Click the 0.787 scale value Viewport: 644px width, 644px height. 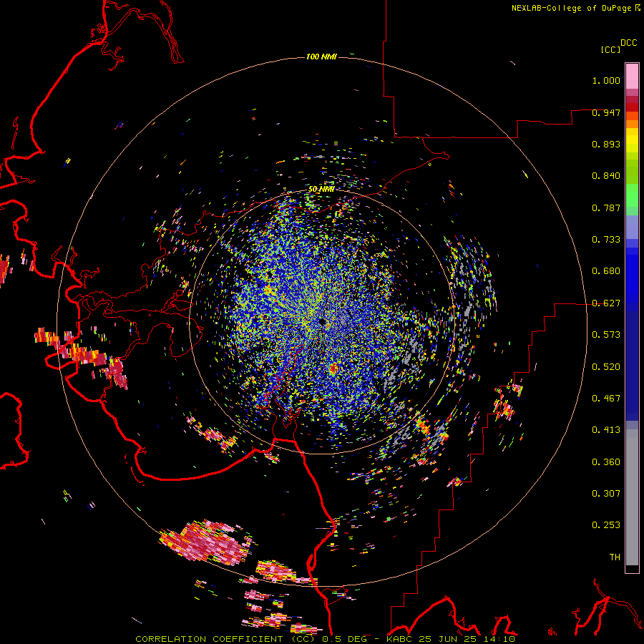tap(606, 208)
